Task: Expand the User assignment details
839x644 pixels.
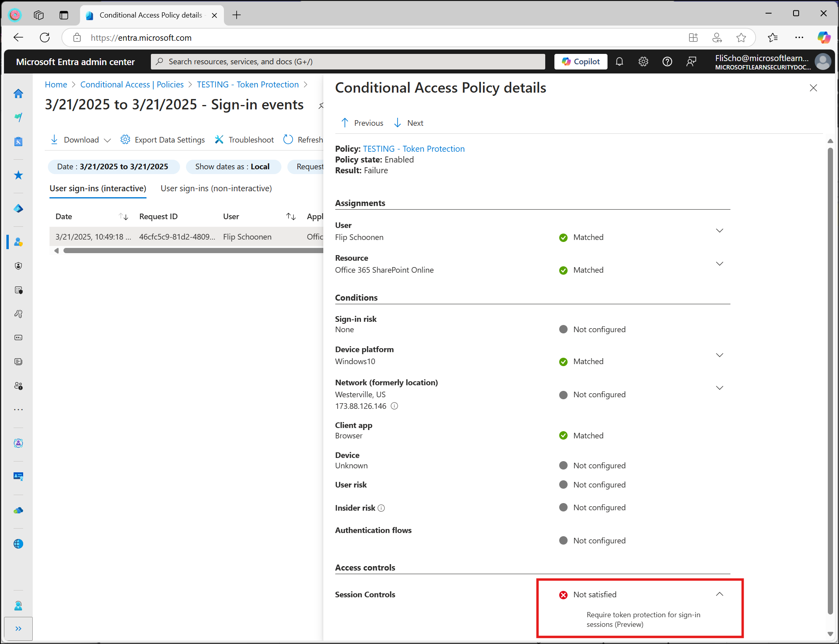Action: [x=719, y=231]
